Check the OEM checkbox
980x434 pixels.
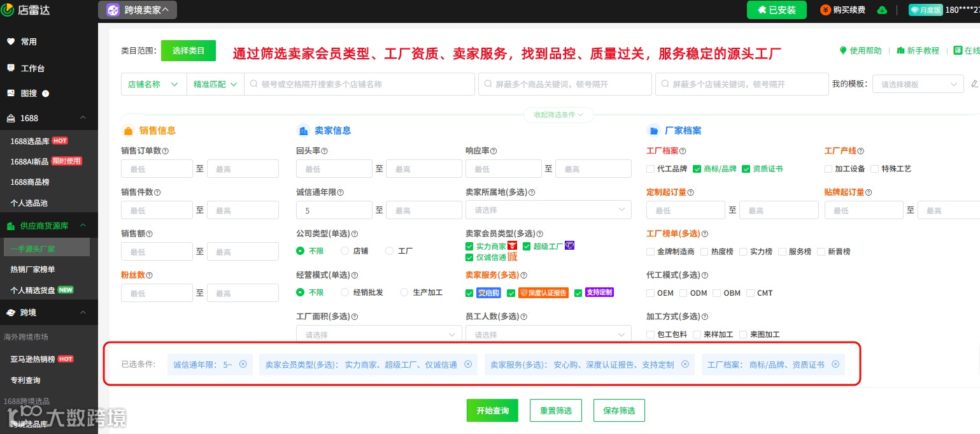(650, 293)
